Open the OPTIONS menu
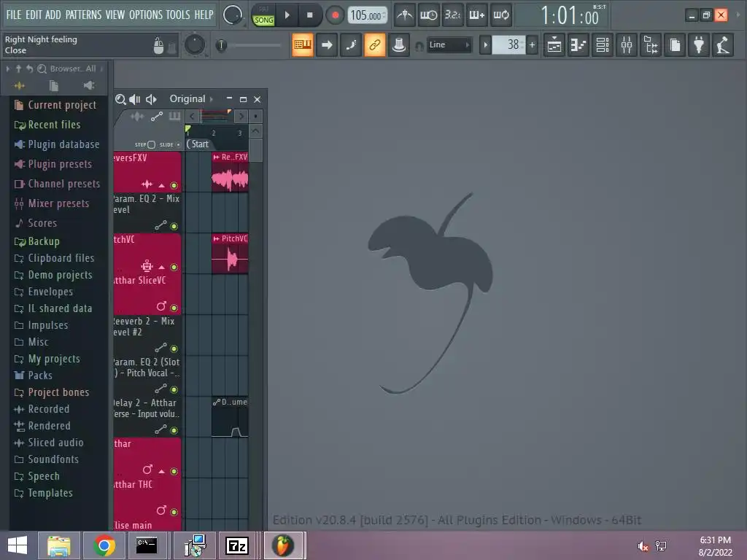 click(146, 15)
